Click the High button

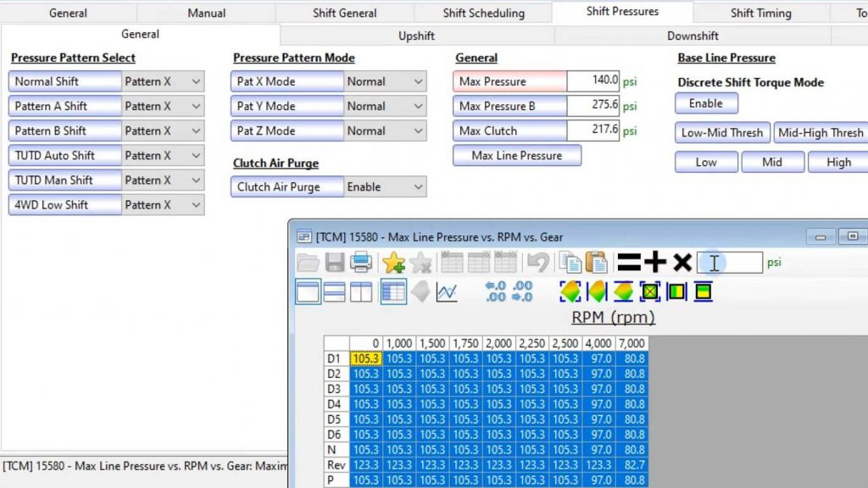(x=838, y=162)
